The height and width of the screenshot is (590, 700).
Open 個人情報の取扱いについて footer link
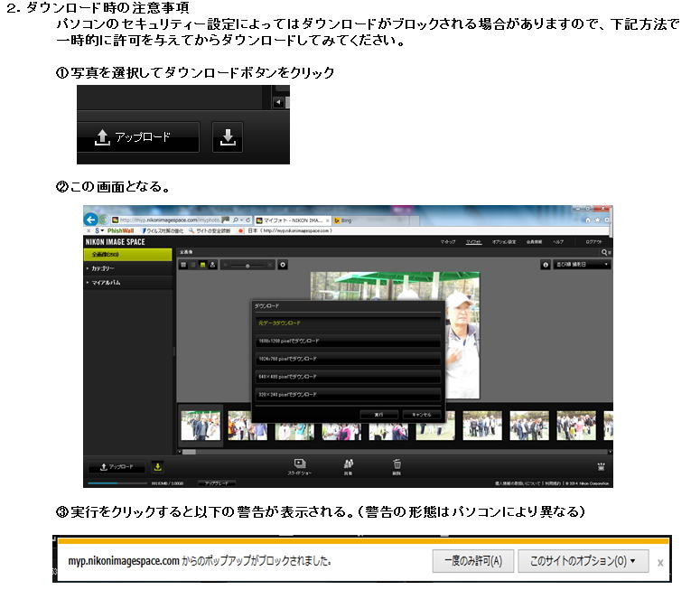click(x=518, y=483)
